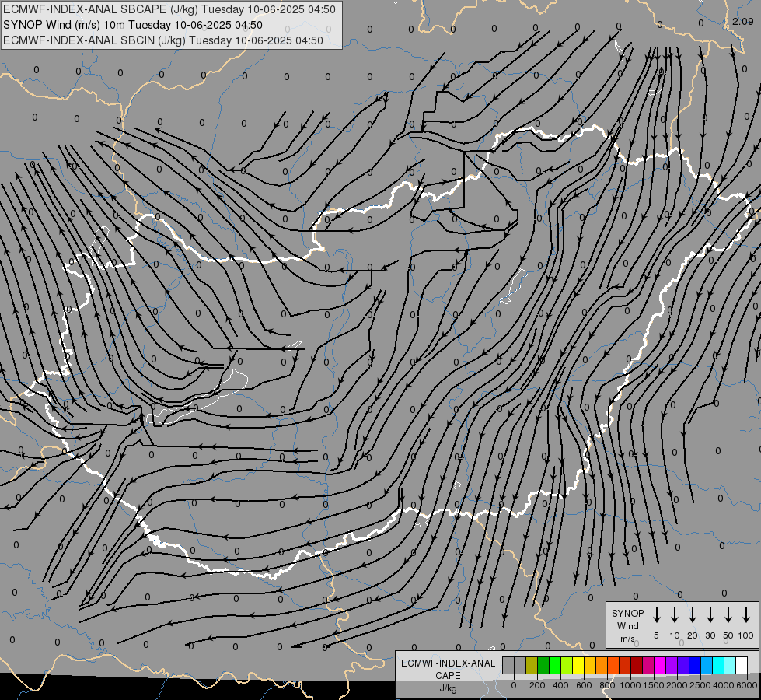Choose the pinkish-magenta swatch before 1500

point(648,665)
